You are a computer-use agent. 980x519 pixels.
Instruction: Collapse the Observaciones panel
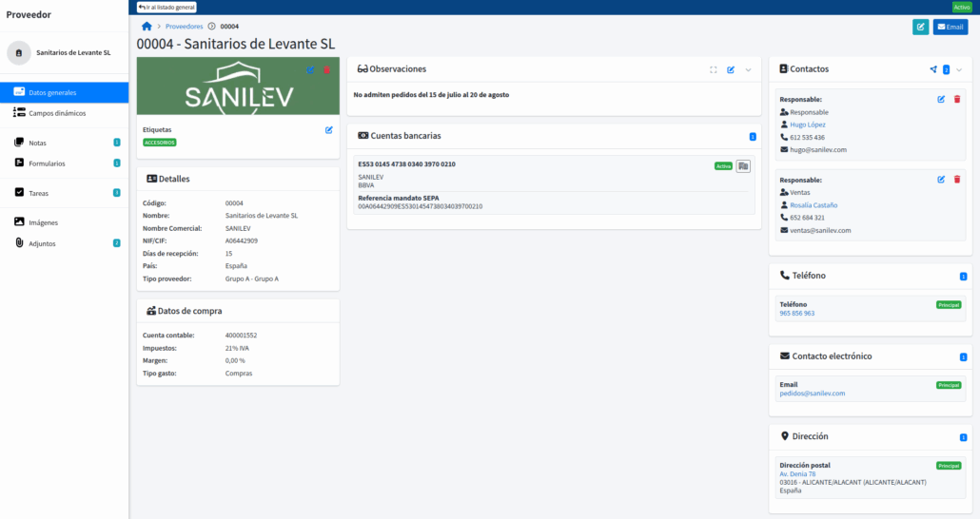[748, 70]
